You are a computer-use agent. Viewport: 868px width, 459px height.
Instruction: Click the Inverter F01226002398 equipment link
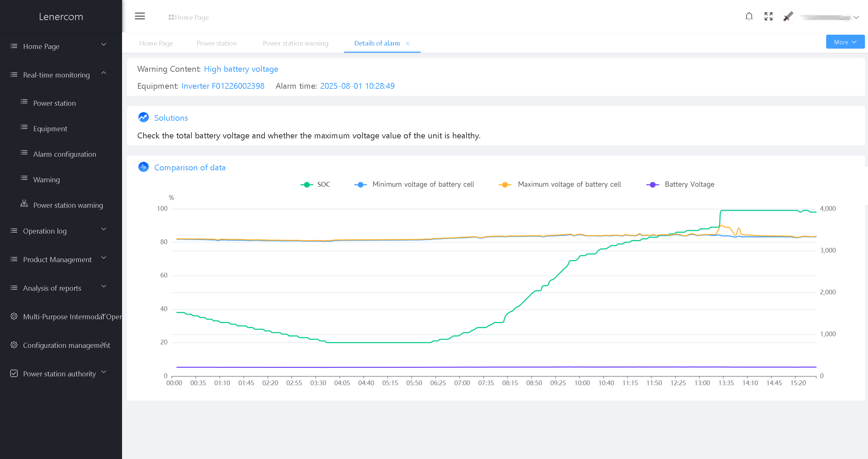223,86
